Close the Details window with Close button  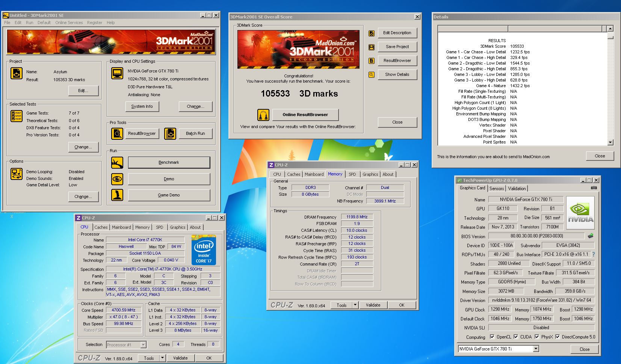[x=600, y=156]
